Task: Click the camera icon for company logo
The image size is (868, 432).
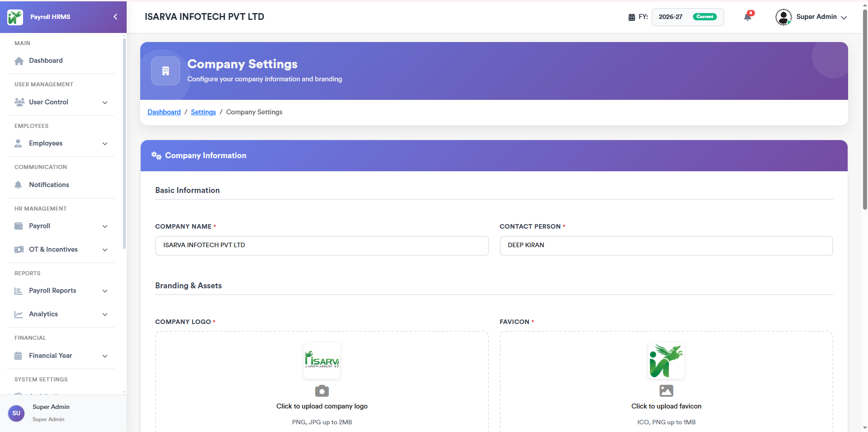Action: point(322,391)
